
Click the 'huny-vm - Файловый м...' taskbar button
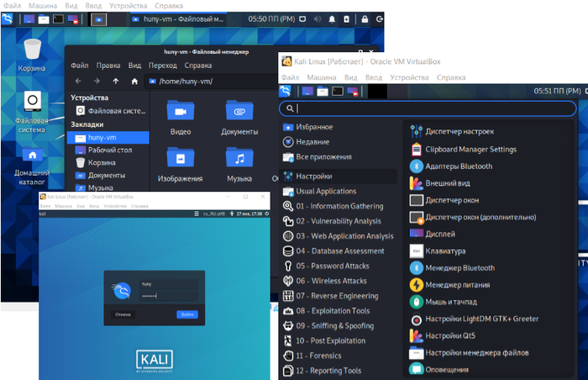coord(178,19)
